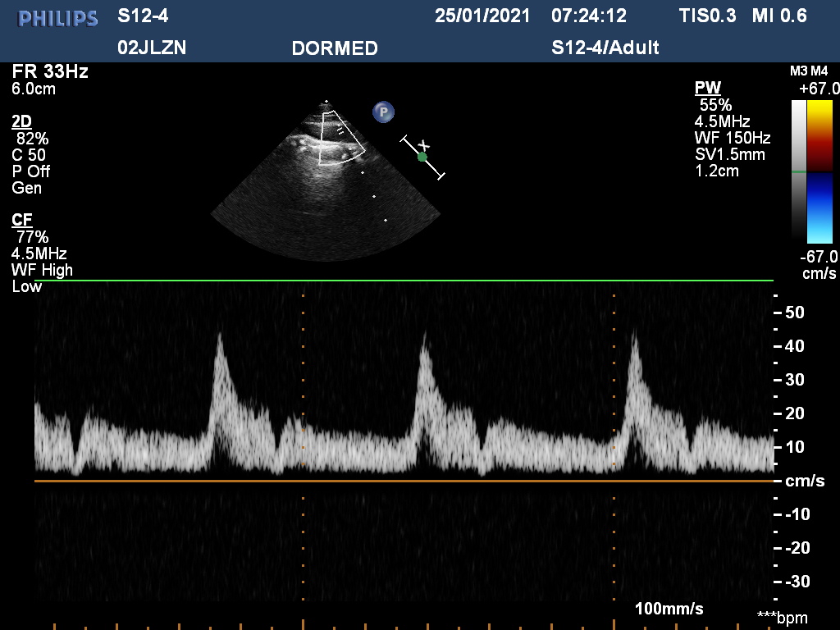Click the X marker on the angle indicator

[424, 145]
